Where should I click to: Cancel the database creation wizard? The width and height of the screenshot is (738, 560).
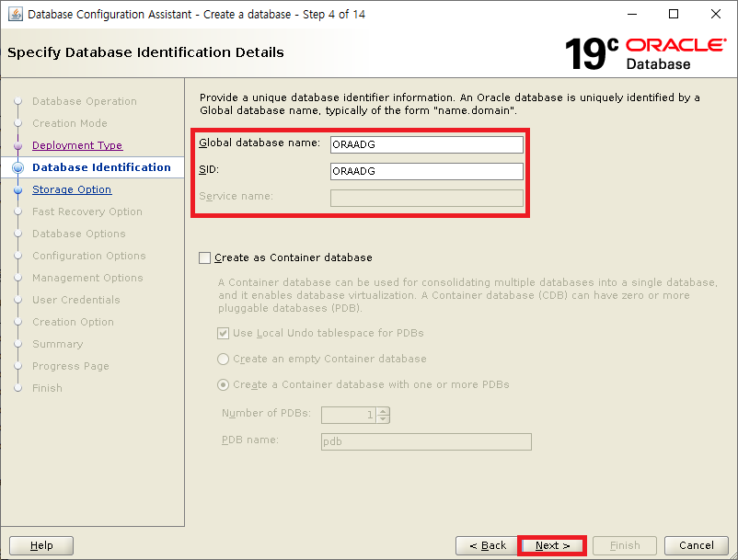696,545
